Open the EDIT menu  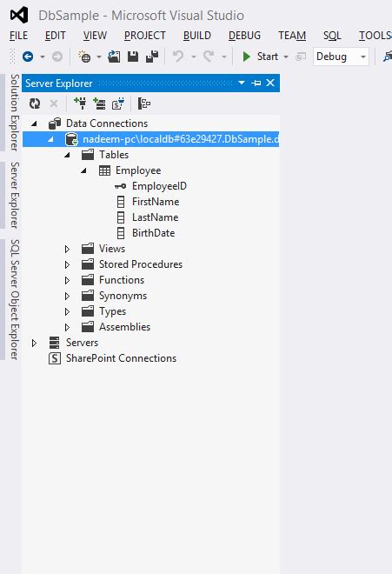click(x=56, y=36)
